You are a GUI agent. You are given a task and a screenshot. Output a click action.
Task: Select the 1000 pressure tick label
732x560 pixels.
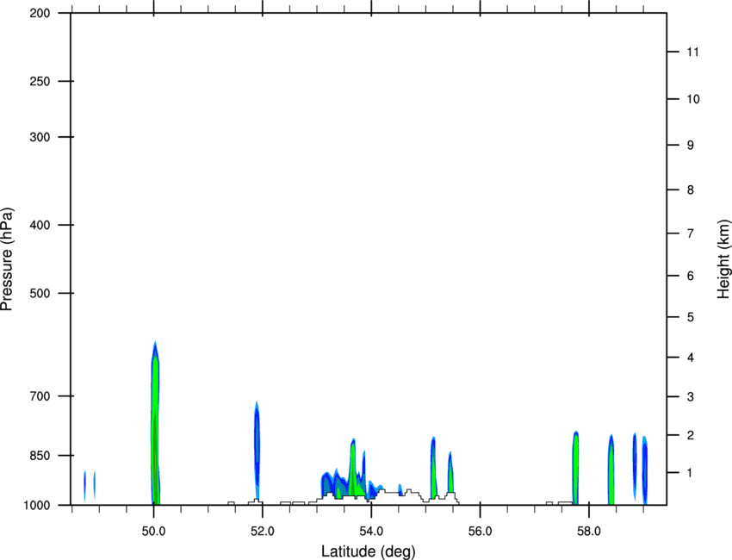(36, 505)
